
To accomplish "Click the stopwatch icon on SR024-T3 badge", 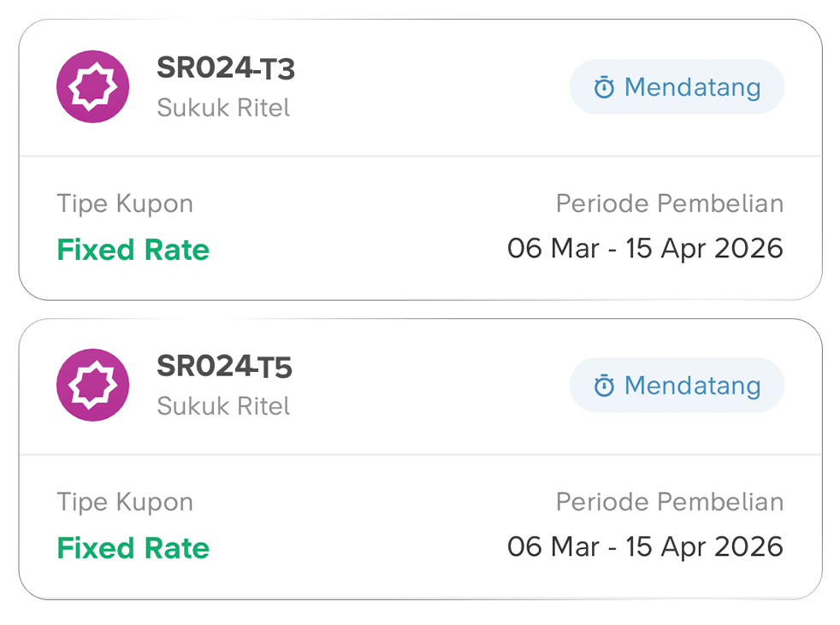I will tap(604, 87).
